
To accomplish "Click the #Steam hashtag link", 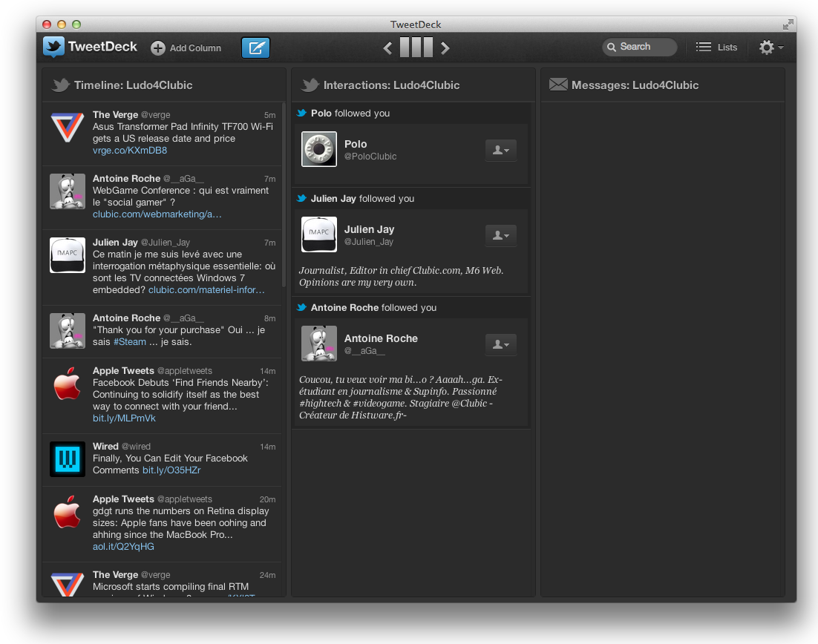I will click(x=130, y=341).
